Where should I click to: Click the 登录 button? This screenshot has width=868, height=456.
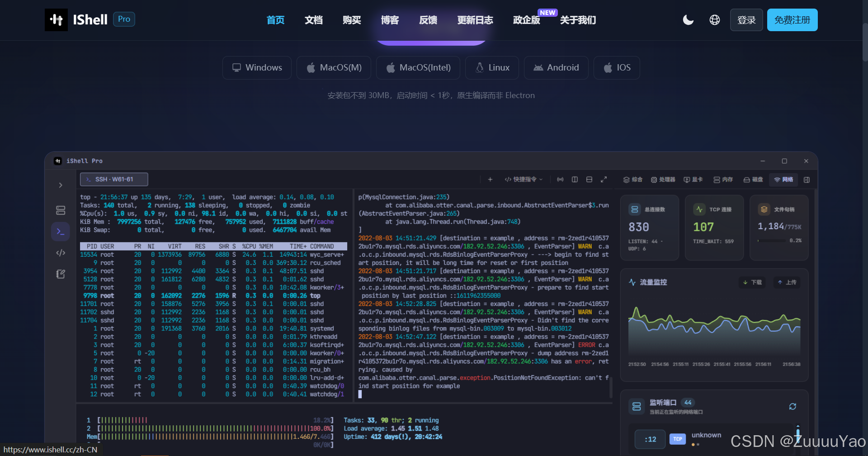coord(746,20)
